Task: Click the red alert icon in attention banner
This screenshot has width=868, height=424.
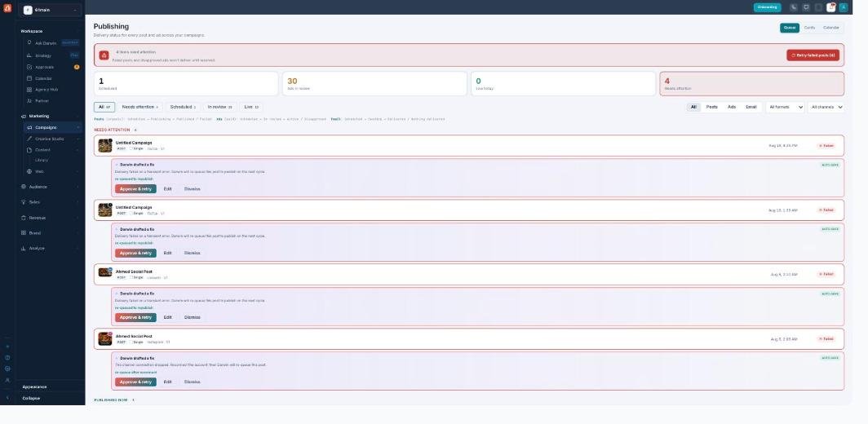Action: (x=104, y=55)
